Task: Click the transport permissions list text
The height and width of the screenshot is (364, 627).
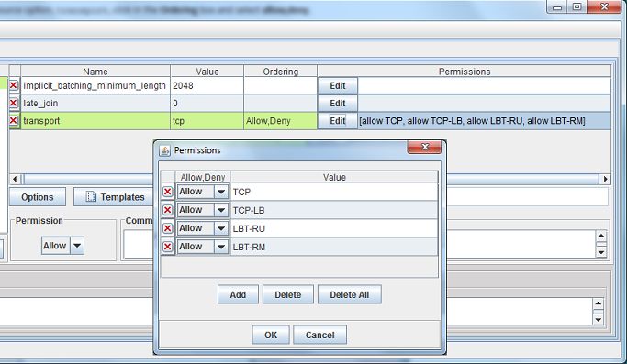Action: pos(472,121)
